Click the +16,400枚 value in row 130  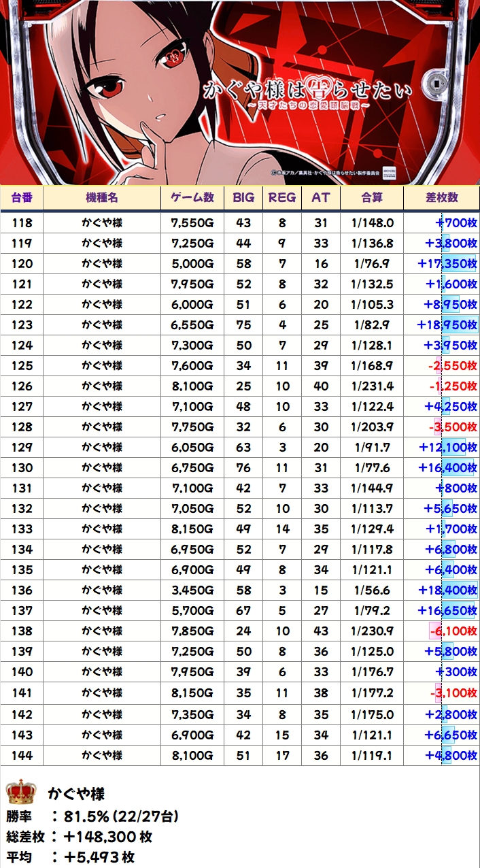click(x=447, y=468)
